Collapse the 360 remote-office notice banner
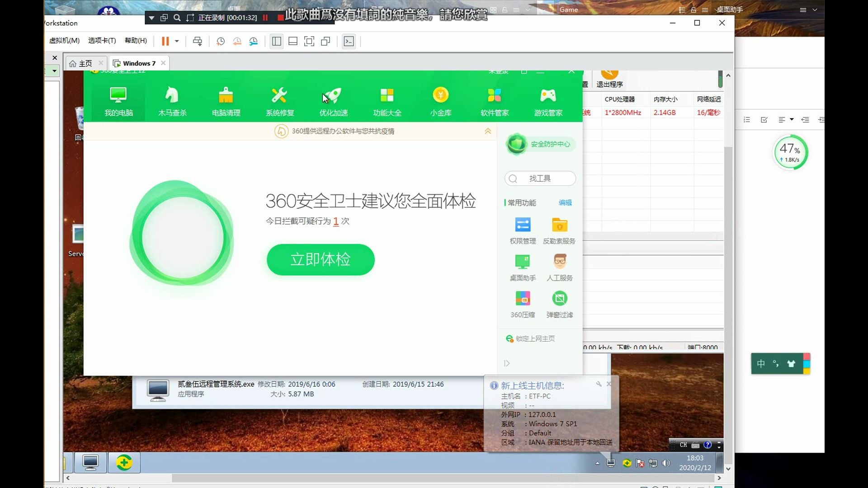The width and height of the screenshot is (868, 488). click(488, 131)
